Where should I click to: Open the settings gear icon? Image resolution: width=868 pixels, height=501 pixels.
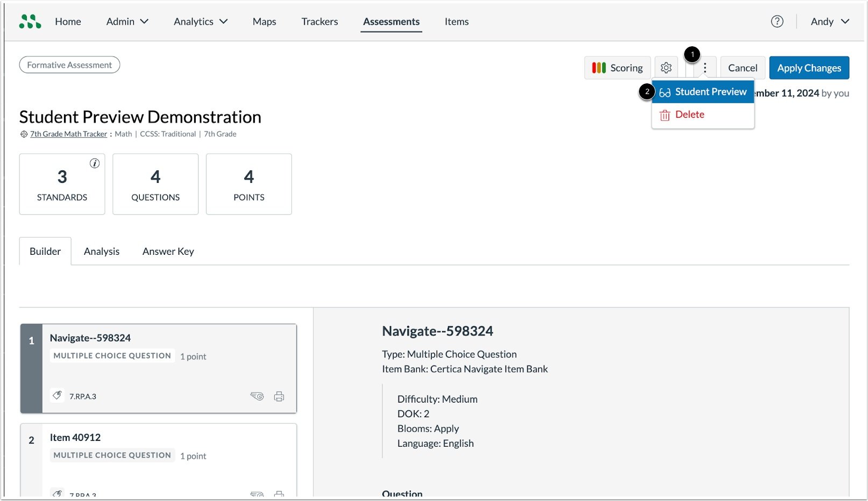666,67
